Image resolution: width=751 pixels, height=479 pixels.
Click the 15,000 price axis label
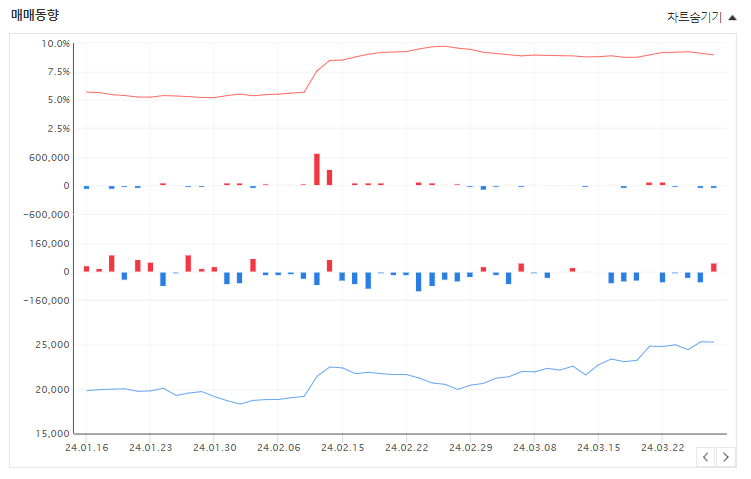click(x=52, y=433)
